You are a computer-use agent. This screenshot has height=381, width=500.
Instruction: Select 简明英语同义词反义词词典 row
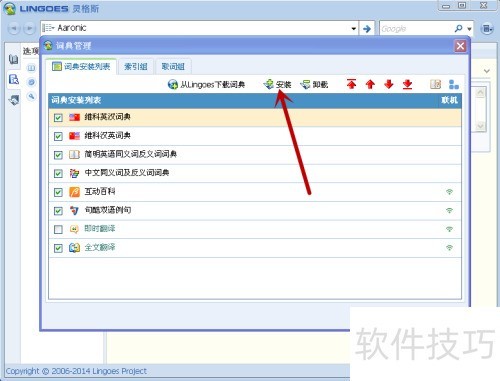point(255,155)
